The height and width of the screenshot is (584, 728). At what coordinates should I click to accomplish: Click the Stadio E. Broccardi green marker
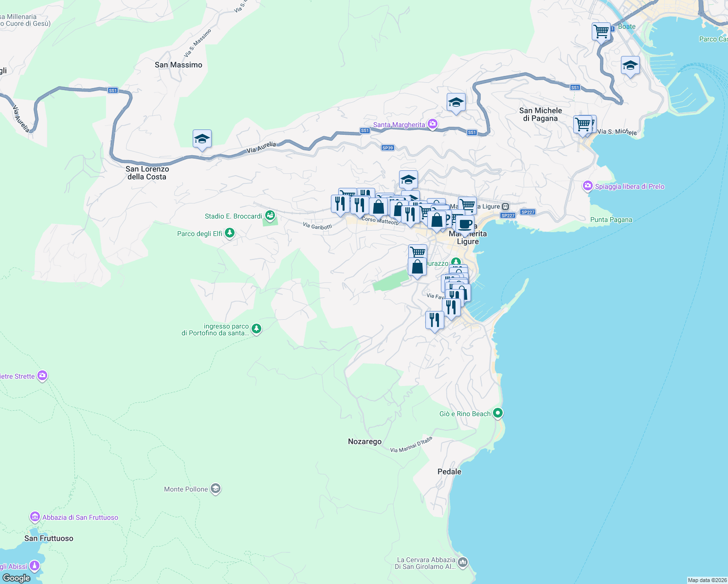point(270,215)
